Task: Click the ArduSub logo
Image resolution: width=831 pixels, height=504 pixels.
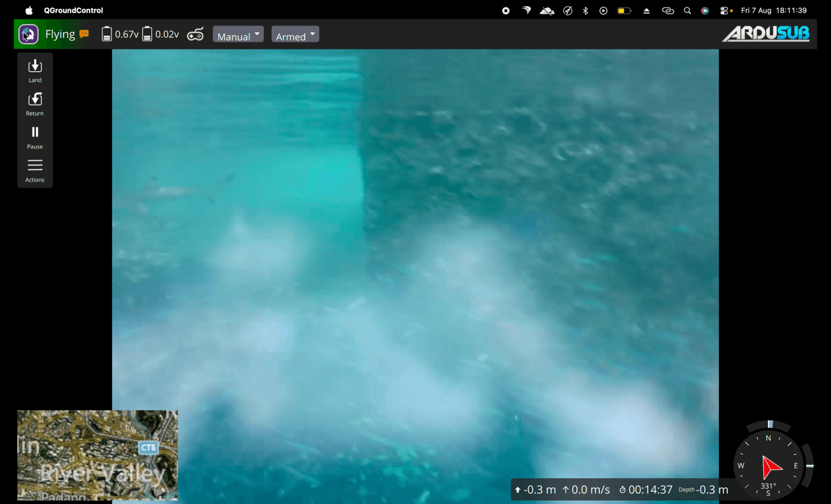Action: 766,34
